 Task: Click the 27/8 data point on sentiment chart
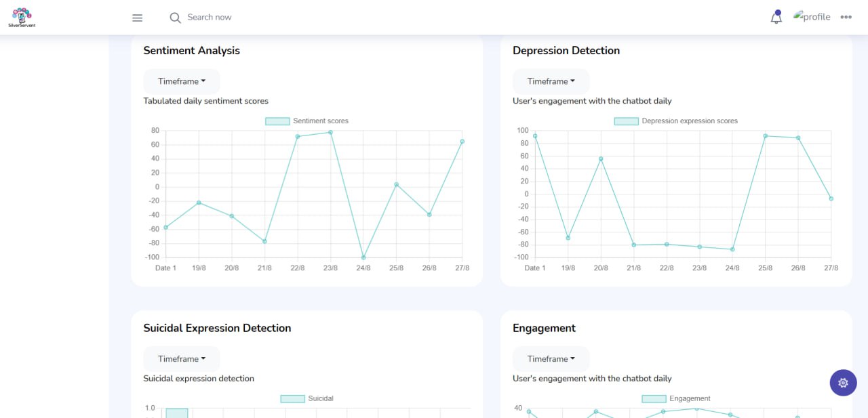click(462, 142)
